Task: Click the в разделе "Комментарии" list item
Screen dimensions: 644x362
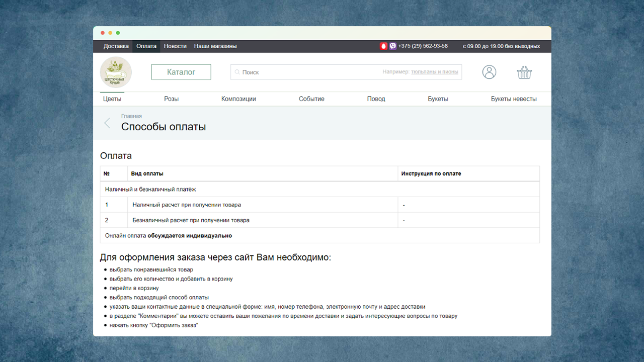Action: click(x=283, y=316)
